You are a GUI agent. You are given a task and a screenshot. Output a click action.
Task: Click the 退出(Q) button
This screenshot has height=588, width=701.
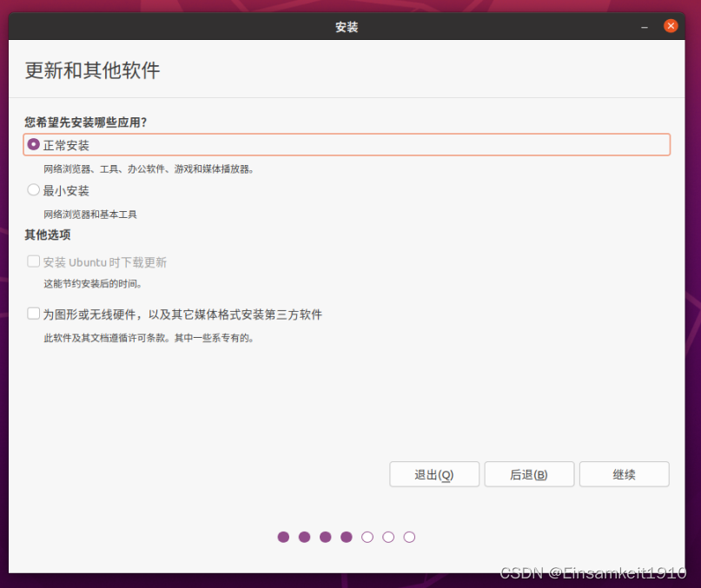[x=434, y=474]
